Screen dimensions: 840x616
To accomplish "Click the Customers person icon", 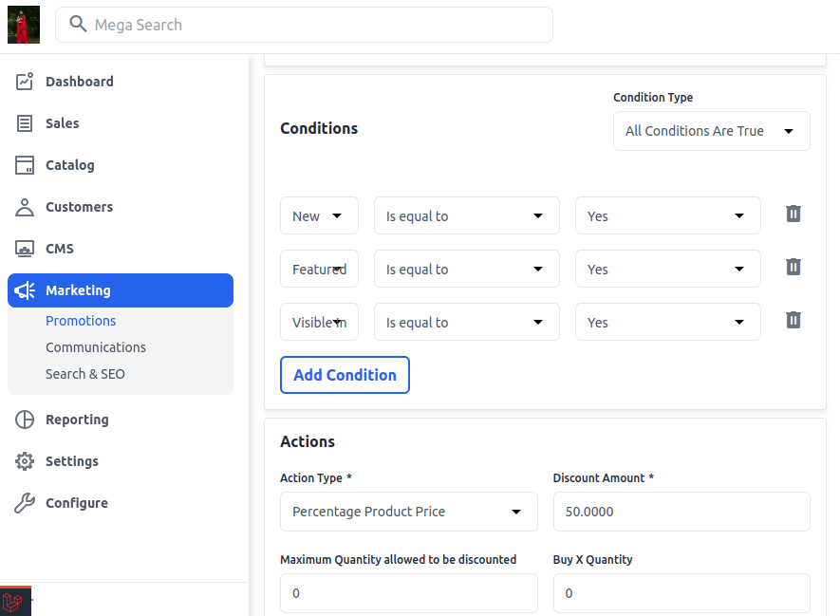I will (x=24, y=207).
